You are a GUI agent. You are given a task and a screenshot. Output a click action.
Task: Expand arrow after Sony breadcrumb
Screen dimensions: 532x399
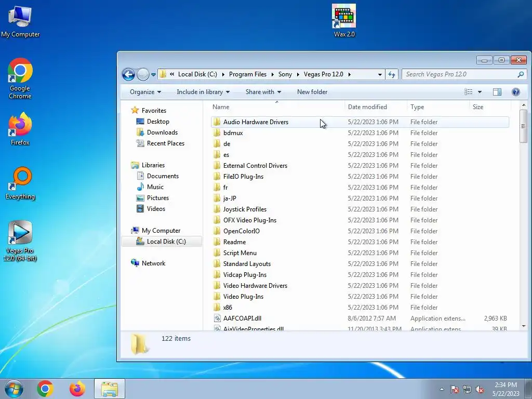coord(298,74)
